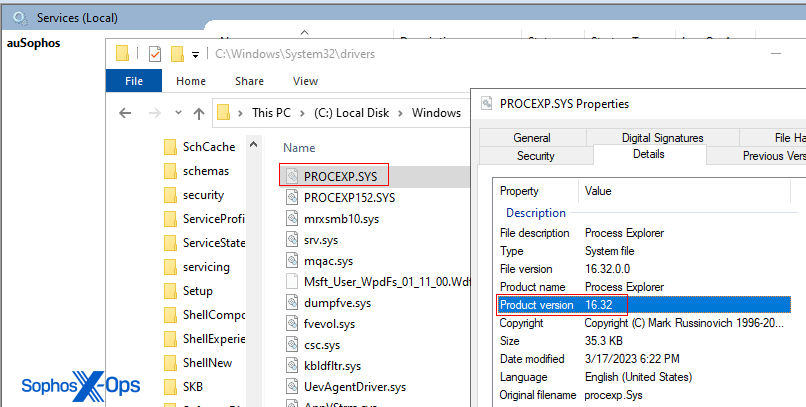
Task: Switch to the View ribbon tab
Action: point(305,81)
